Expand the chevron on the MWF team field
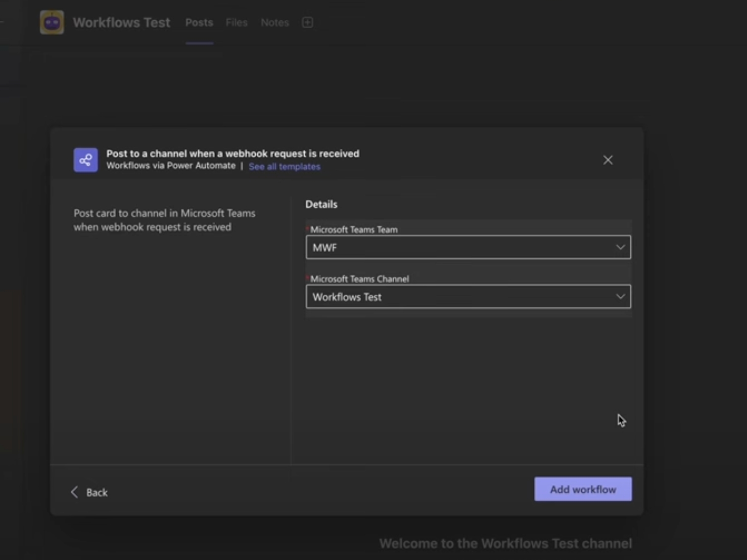Screen dimensions: 747x560 tap(620, 247)
